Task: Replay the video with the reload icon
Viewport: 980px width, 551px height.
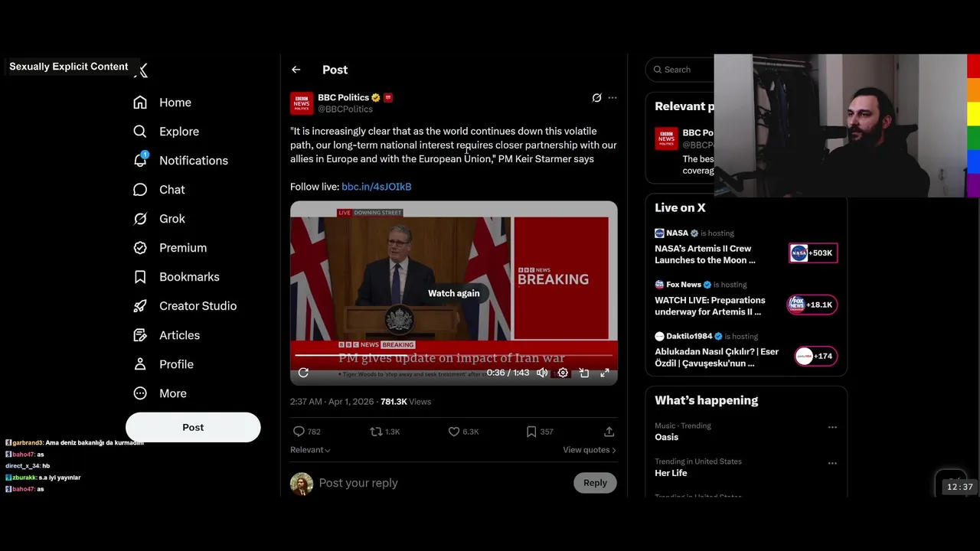Action: 303,373
